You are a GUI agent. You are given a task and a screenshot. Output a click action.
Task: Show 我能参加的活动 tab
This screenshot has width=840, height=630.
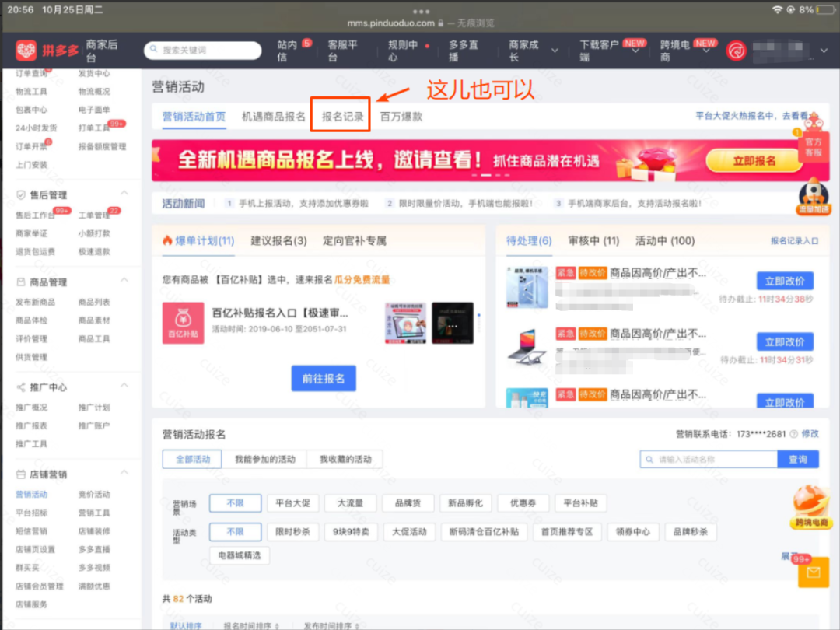264,459
